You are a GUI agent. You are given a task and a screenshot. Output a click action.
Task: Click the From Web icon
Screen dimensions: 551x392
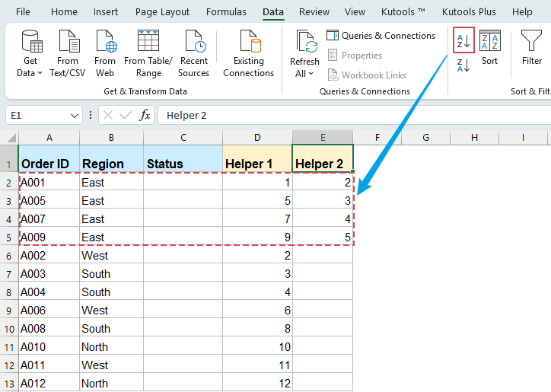106,42
